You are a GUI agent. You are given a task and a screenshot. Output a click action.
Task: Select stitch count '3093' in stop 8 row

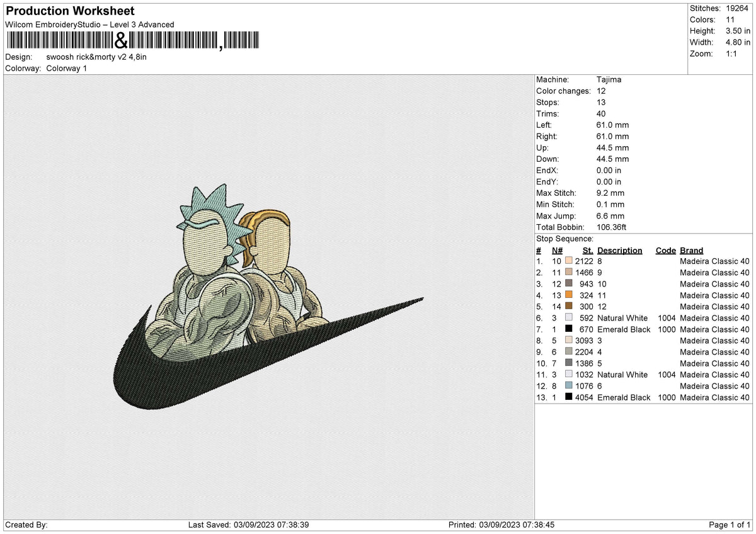(x=584, y=340)
